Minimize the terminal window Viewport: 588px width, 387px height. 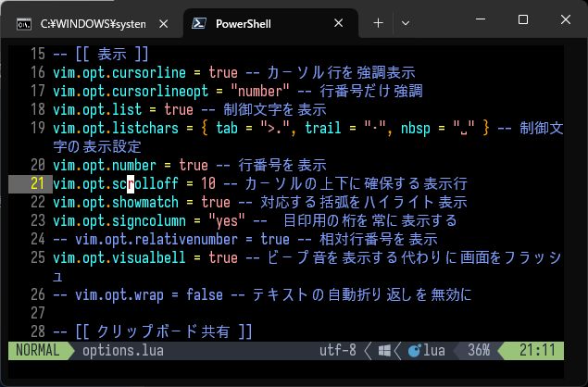pos(481,19)
